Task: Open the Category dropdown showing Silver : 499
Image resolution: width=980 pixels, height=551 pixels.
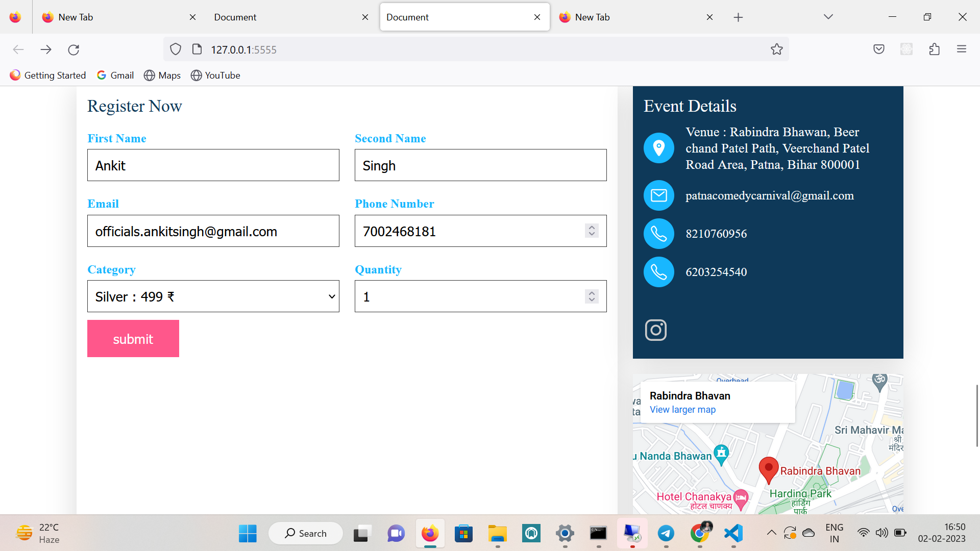Action: tap(213, 296)
